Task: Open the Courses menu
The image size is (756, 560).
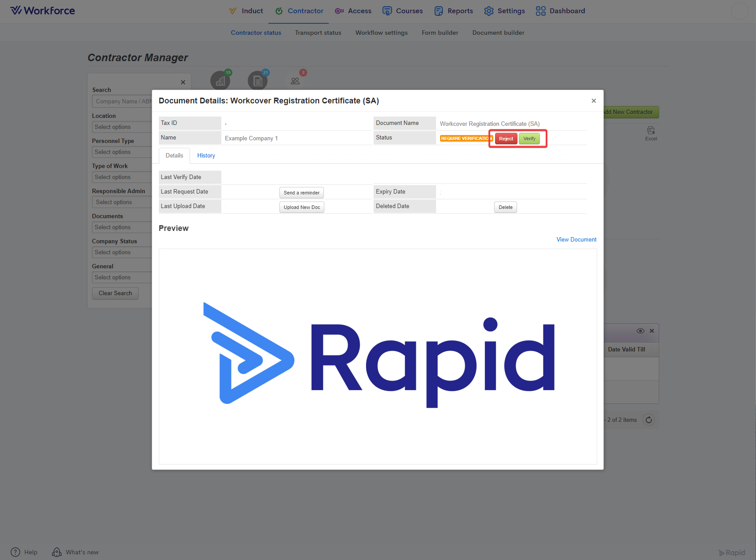Action: pyautogui.click(x=403, y=11)
